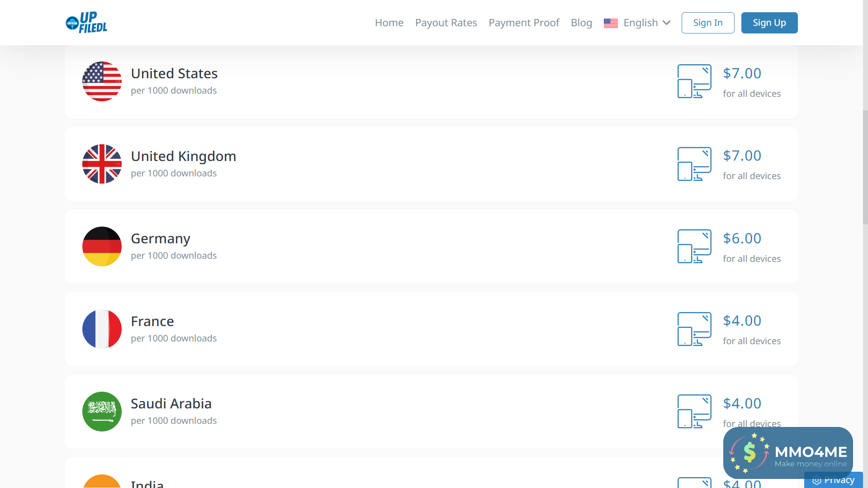Screen dimensions: 868x488
Task: Click the UpFileDL logo
Action: (86, 23)
